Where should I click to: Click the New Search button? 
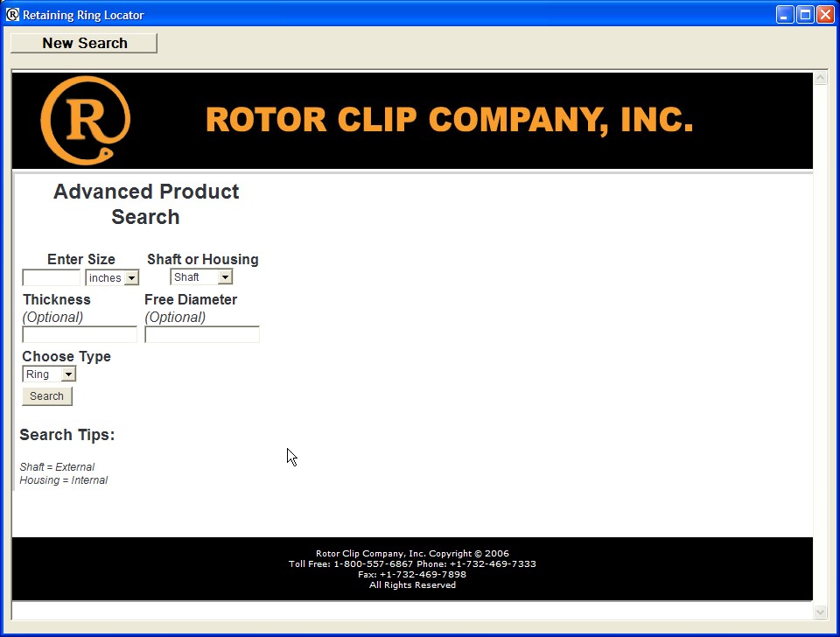pos(84,43)
